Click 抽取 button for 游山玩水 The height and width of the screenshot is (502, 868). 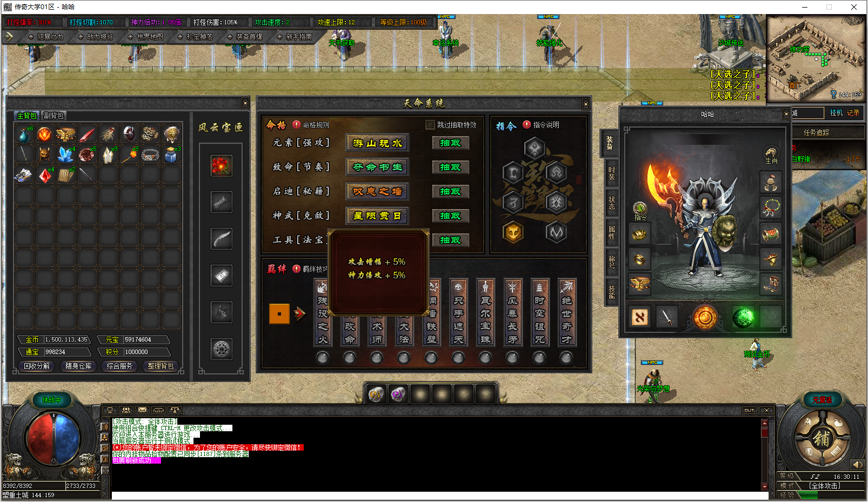pyautogui.click(x=450, y=143)
